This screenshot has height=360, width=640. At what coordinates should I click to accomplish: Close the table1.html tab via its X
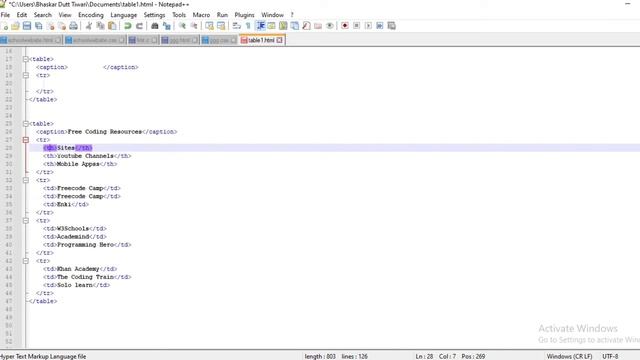pyautogui.click(x=280, y=40)
